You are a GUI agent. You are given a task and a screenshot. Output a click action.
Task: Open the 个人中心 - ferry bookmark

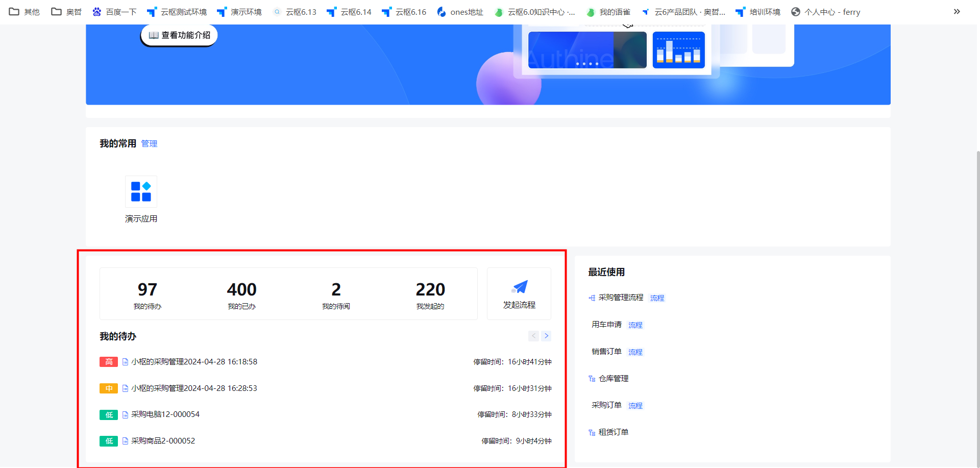click(x=825, y=12)
